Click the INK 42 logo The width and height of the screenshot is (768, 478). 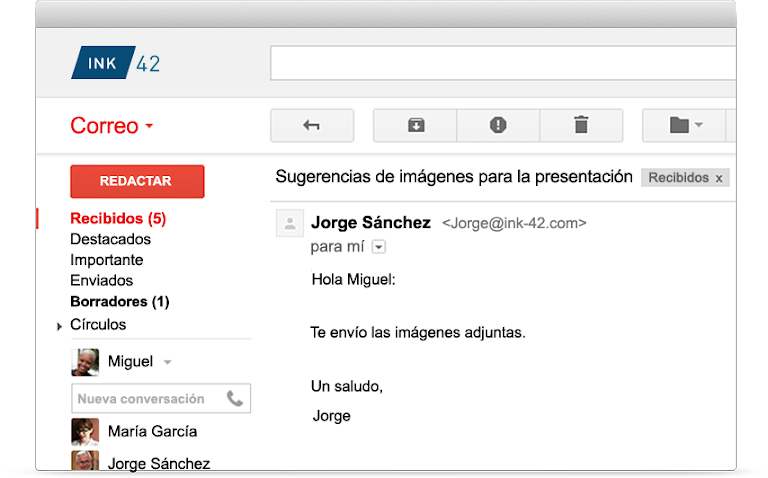116,63
